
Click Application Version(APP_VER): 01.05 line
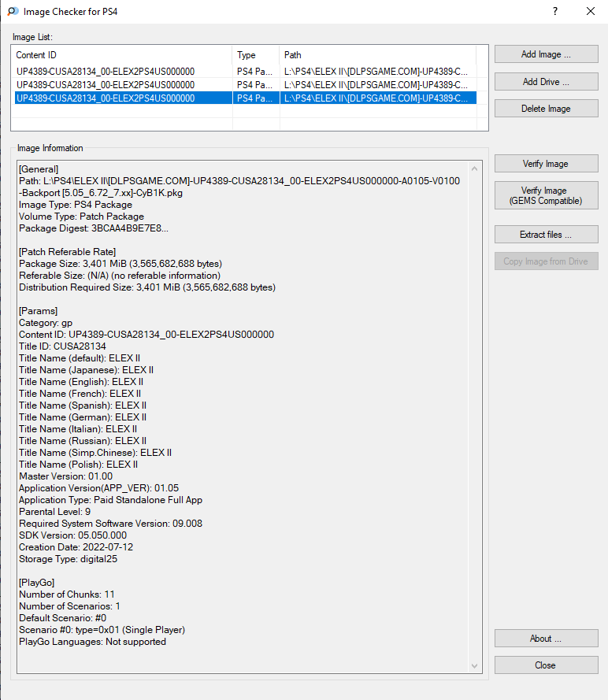tap(98, 488)
